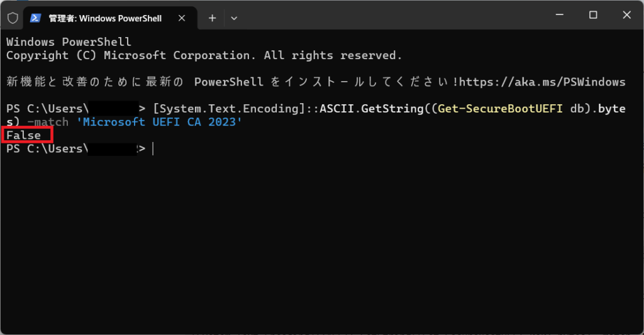
Task: Click the Get-SecureBootUEFI cmdlet text
Action: point(500,109)
